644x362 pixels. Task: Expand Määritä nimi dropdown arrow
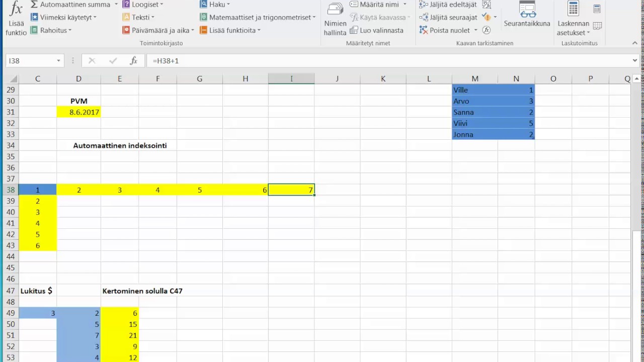[x=405, y=5]
